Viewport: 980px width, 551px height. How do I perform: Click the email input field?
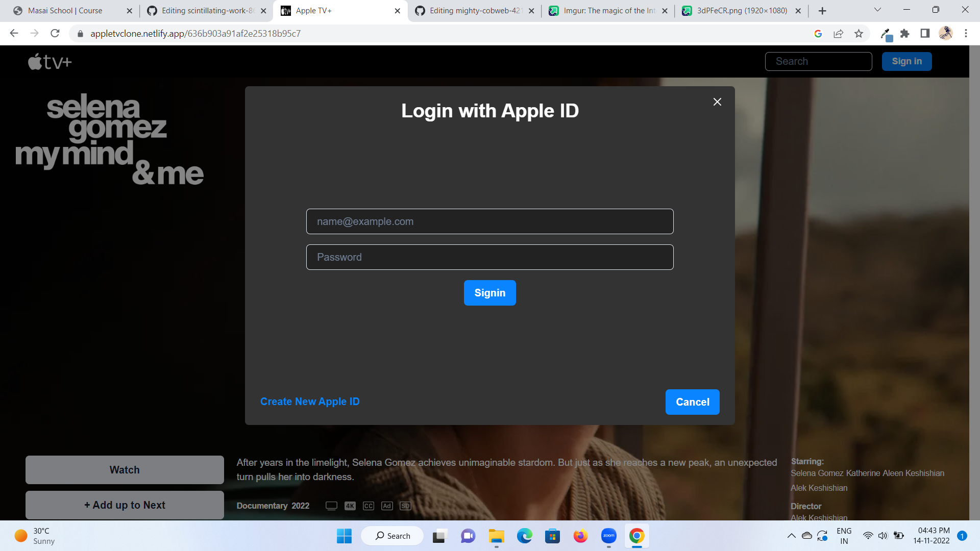coord(490,221)
